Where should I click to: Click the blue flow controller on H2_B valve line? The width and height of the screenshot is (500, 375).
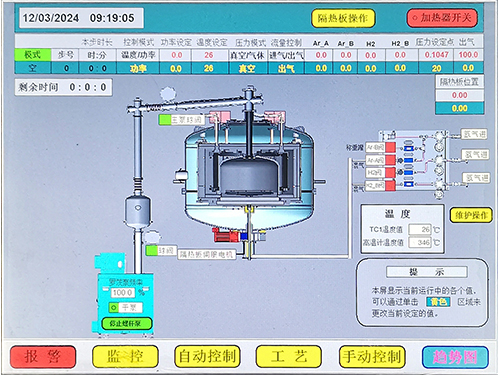pyautogui.click(x=409, y=184)
